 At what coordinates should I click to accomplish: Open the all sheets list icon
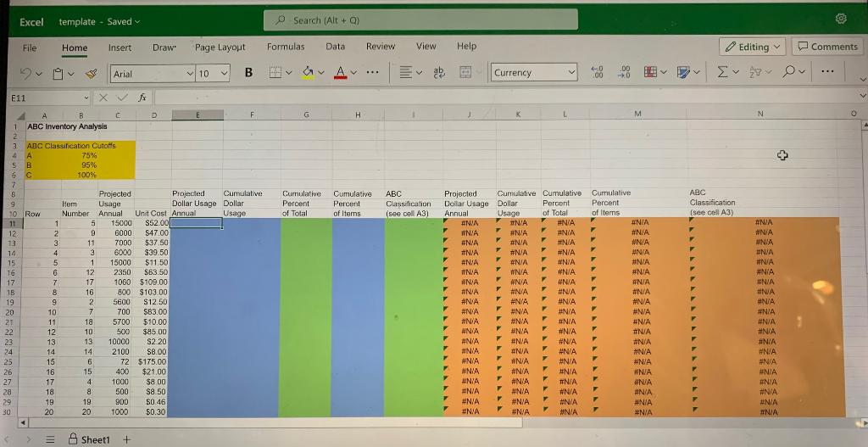pos(50,440)
